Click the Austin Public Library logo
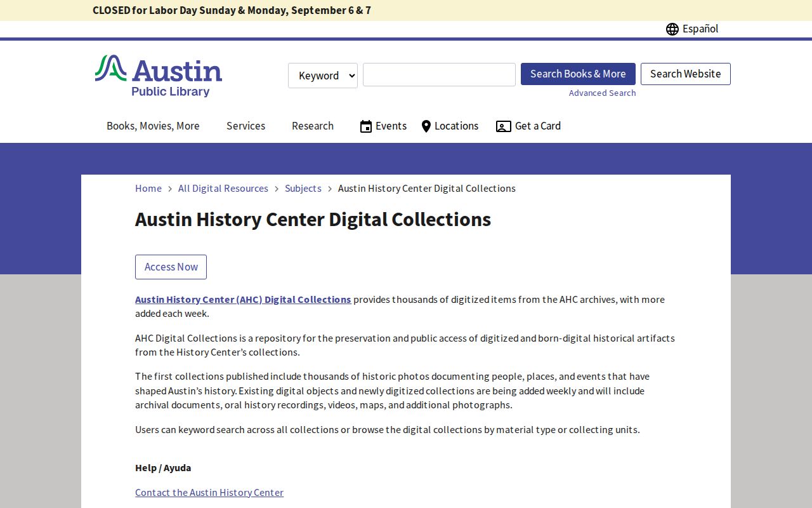 [x=159, y=76]
